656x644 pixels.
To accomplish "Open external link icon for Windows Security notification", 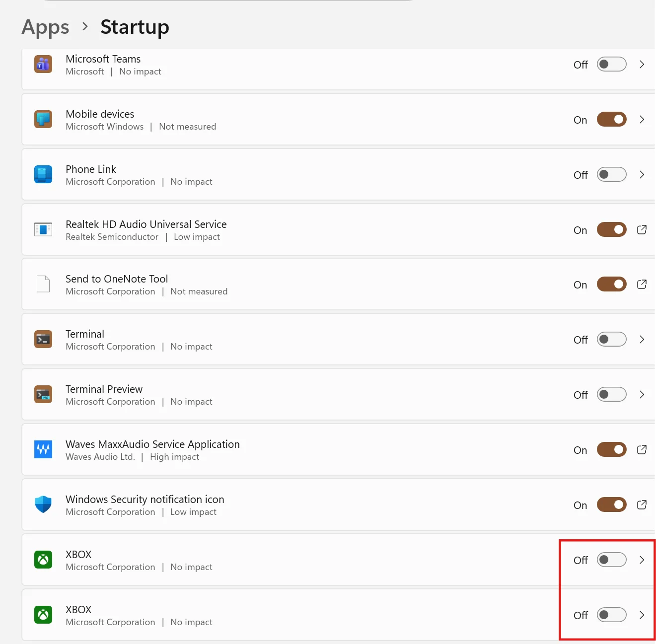I will [x=642, y=505].
